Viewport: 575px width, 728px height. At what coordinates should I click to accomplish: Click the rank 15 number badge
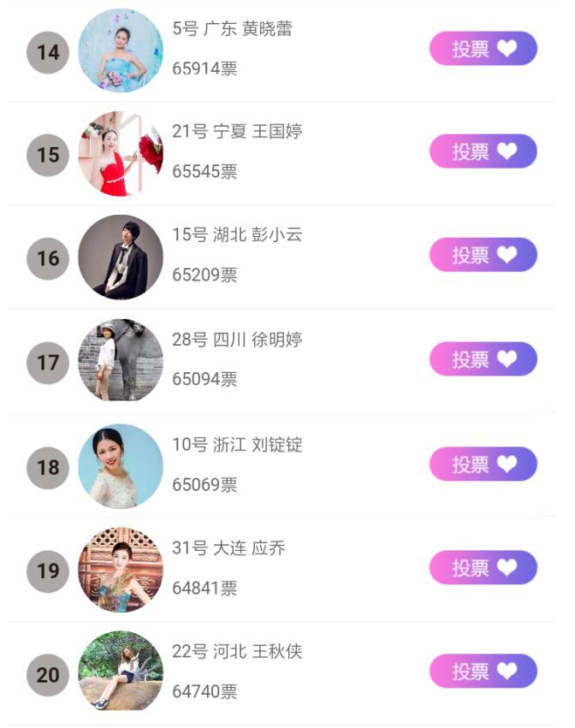click(48, 156)
